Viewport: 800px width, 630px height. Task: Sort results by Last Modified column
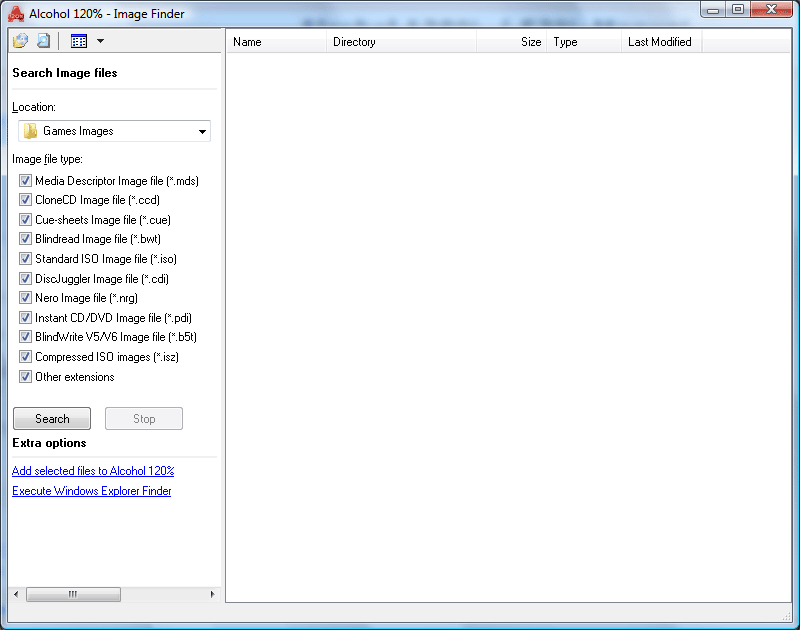click(x=662, y=42)
